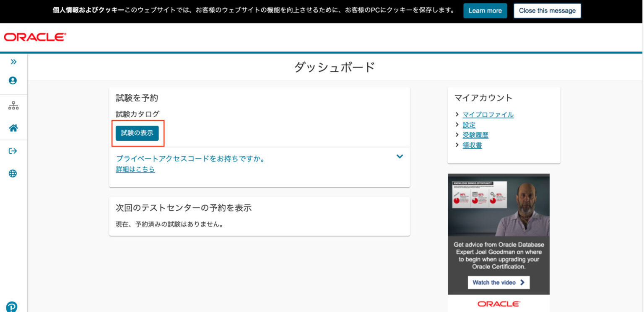This screenshot has height=312, width=644.
Task: Open the 設定 link in マイアカウント
Action: (x=469, y=125)
